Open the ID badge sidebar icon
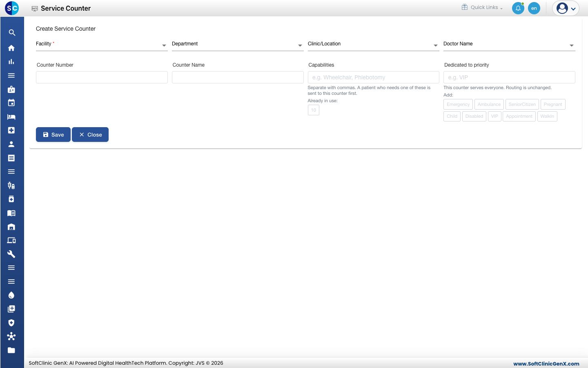The height and width of the screenshot is (368, 588). 11,89
